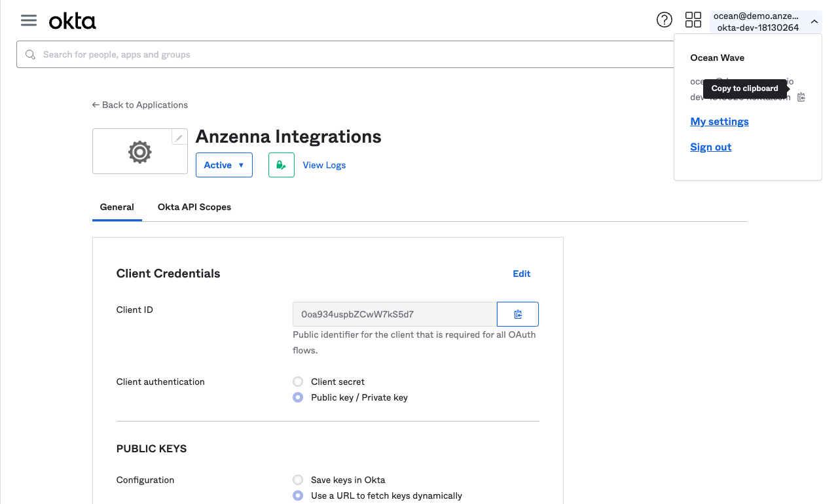838x504 pixels.
Task: Expand the Active status dropdown
Action: [x=224, y=165]
